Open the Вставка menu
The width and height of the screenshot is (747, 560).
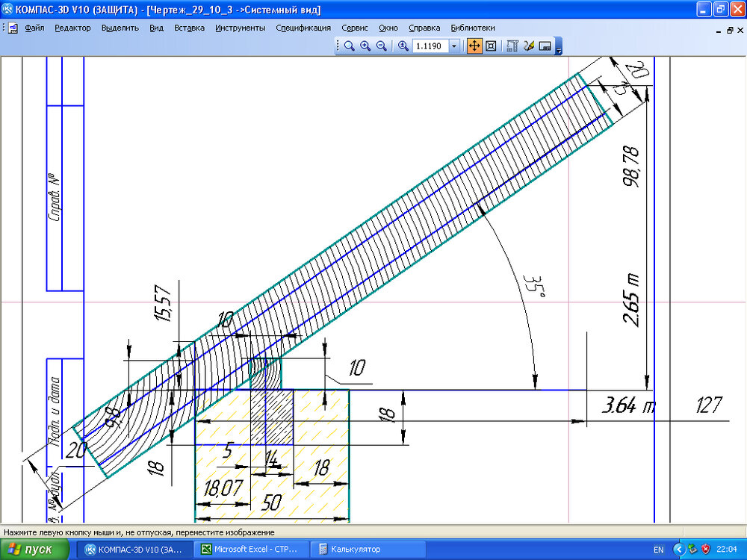189,28
